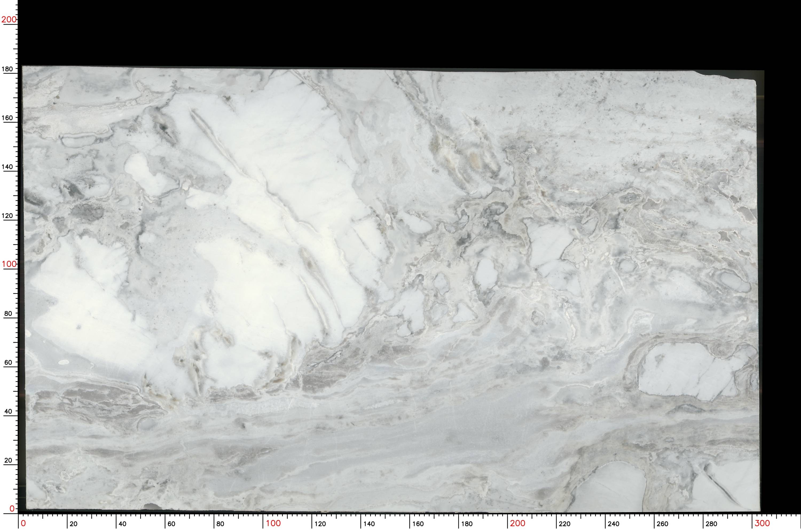Image resolution: width=801 pixels, height=532 pixels.
Task: Click "240" on the horizontal ruler
Action: pyautogui.click(x=613, y=524)
